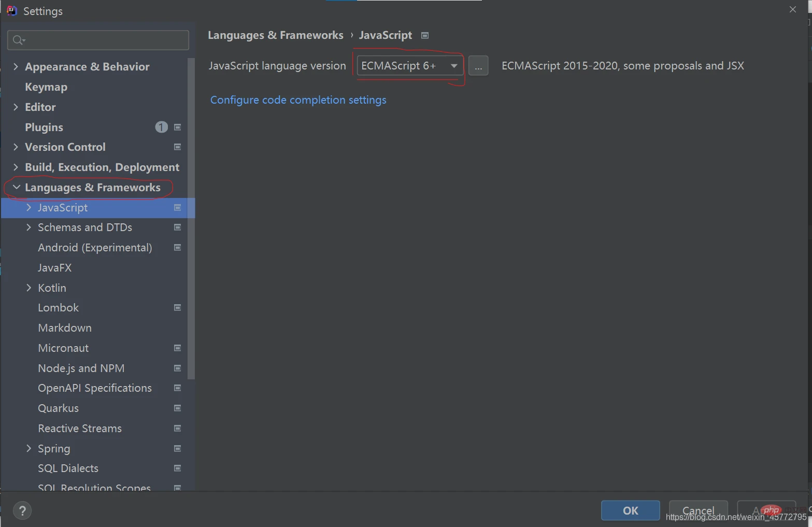The height and width of the screenshot is (527, 812).
Task: Expand the Spring settings node
Action: (29, 448)
